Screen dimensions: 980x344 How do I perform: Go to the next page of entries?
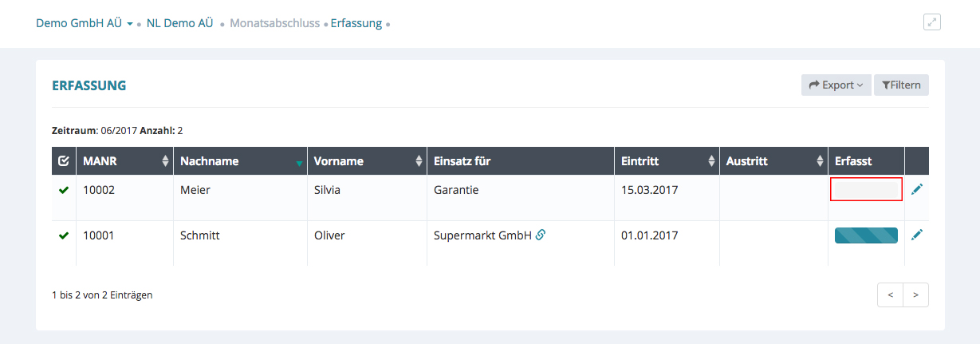coord(915,295)
